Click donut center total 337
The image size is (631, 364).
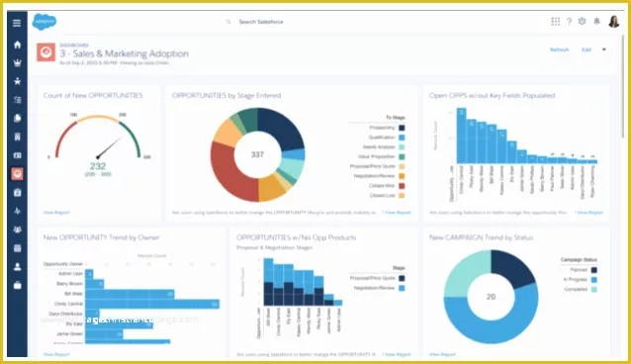257,154
